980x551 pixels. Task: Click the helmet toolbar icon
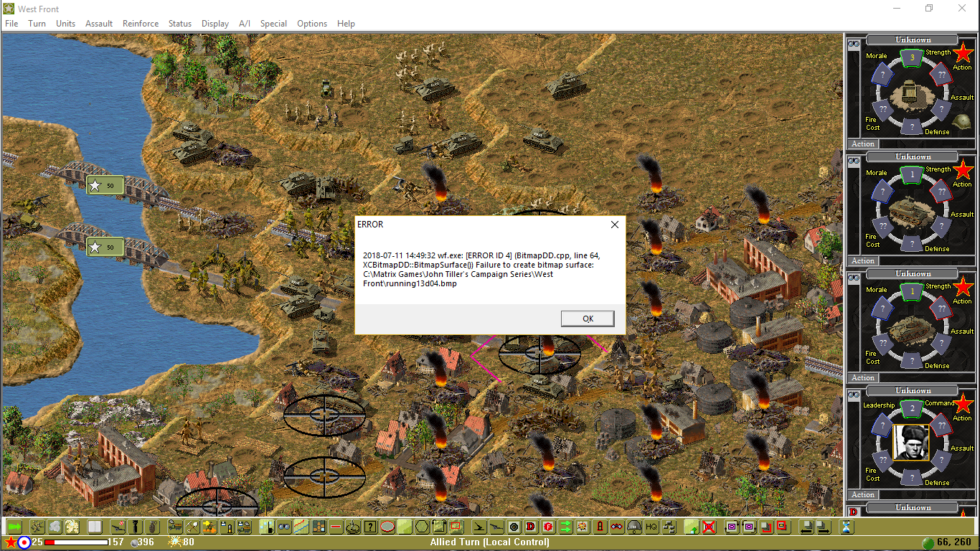(634, 527)
